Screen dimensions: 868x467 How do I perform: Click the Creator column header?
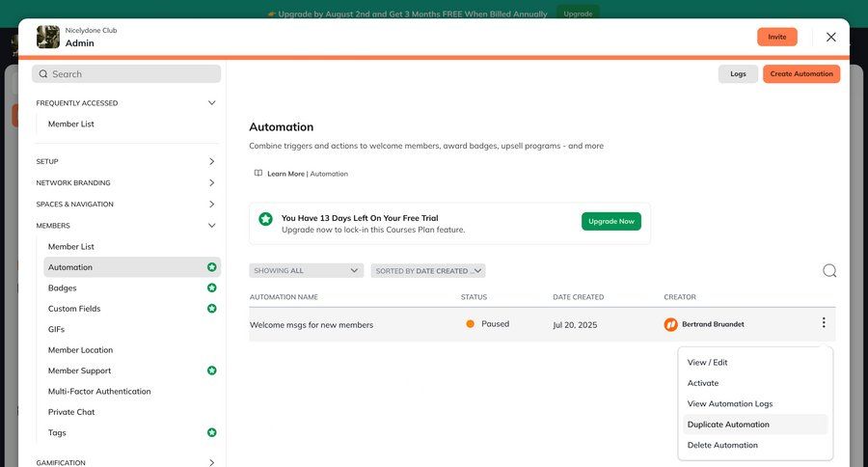coord(680,297)
